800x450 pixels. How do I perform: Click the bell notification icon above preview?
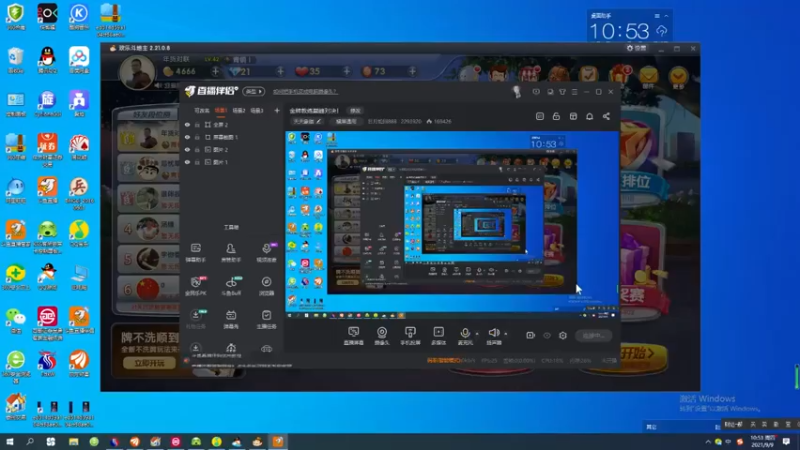[589, 116]
